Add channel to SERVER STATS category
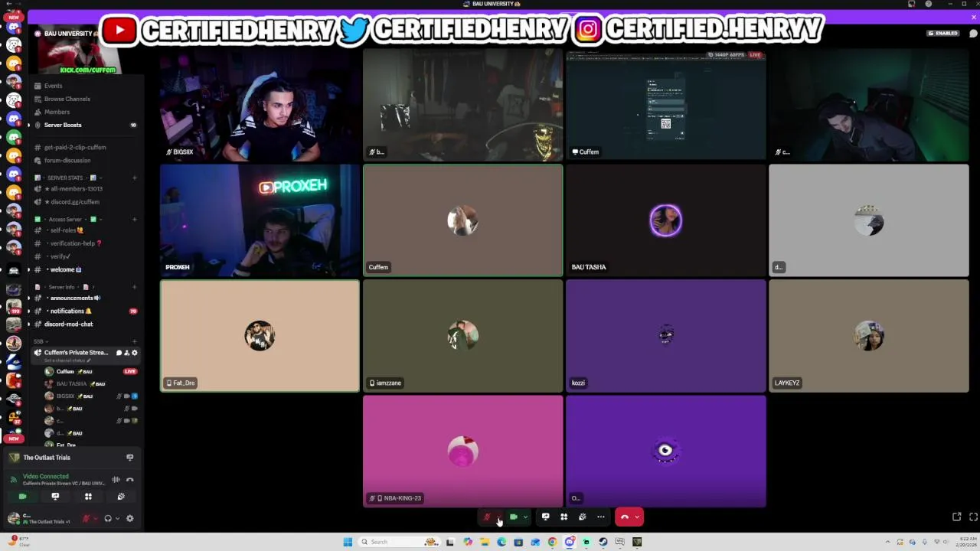The height and width of the screenshot is (551, 980). pyautogui.click(x=134, y=178)
